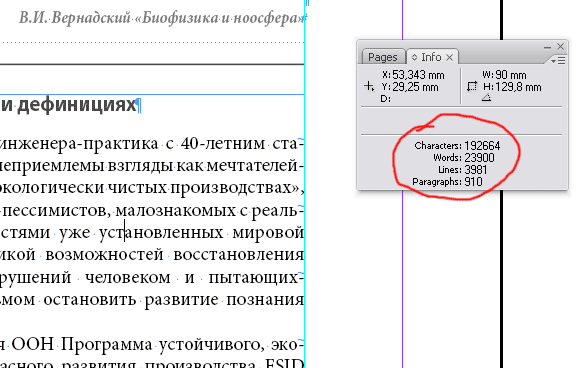The height and width of the screenshot is (368, 580).
Task: Click the word 'Программа' in the last paragraph
Action: tap(107, 345)
